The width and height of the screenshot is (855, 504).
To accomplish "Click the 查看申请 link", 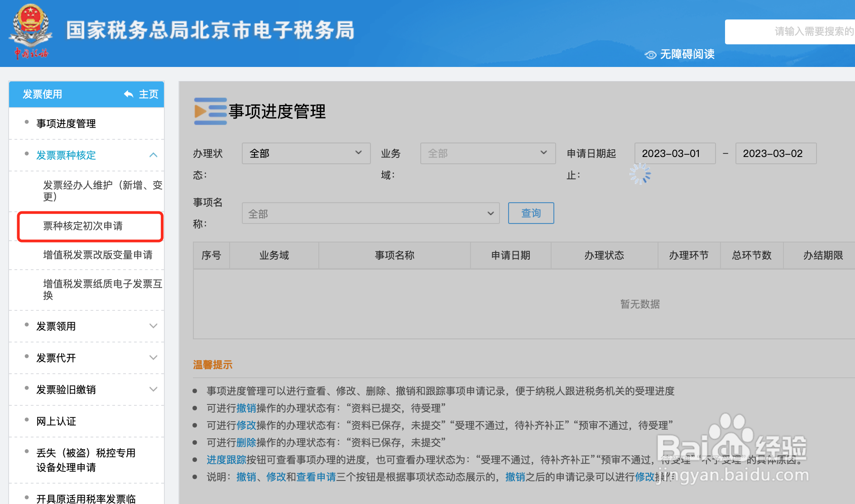I will point(316,477).
